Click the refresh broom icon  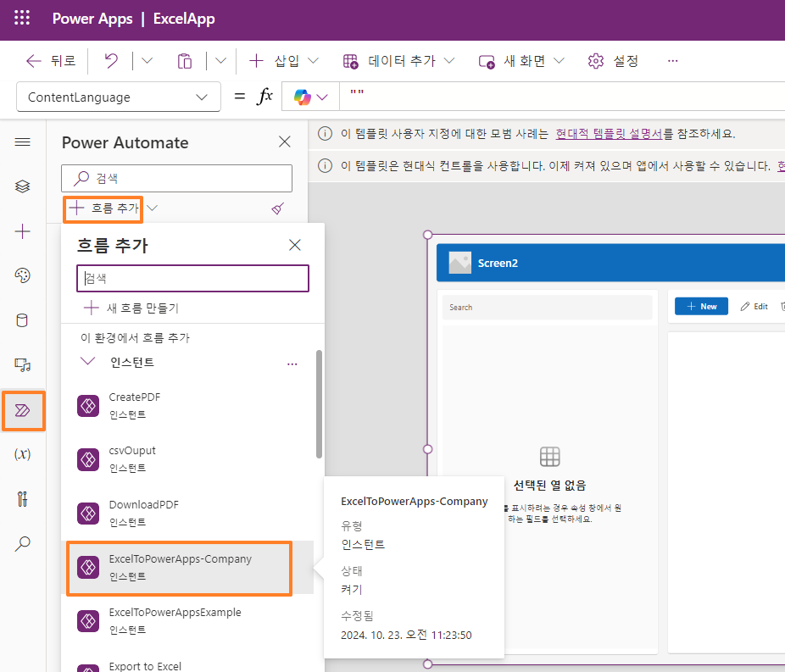click(278, 208)
